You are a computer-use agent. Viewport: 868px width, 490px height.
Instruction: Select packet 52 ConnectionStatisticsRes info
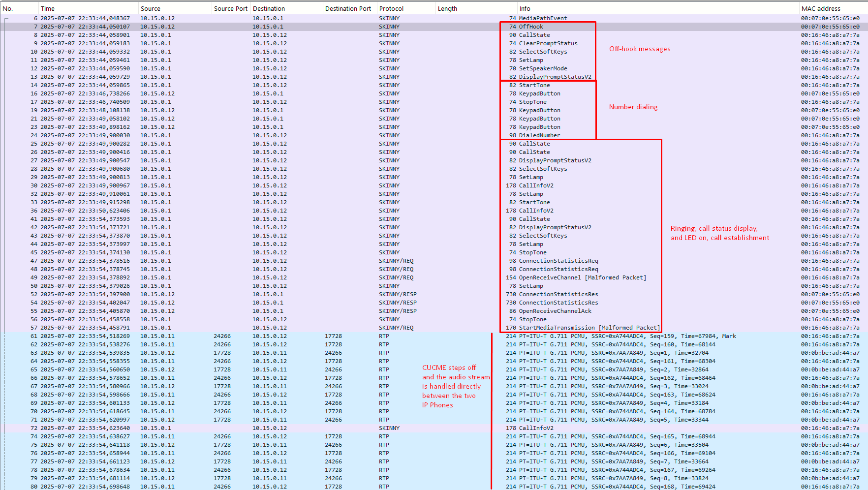pos(558,294)
